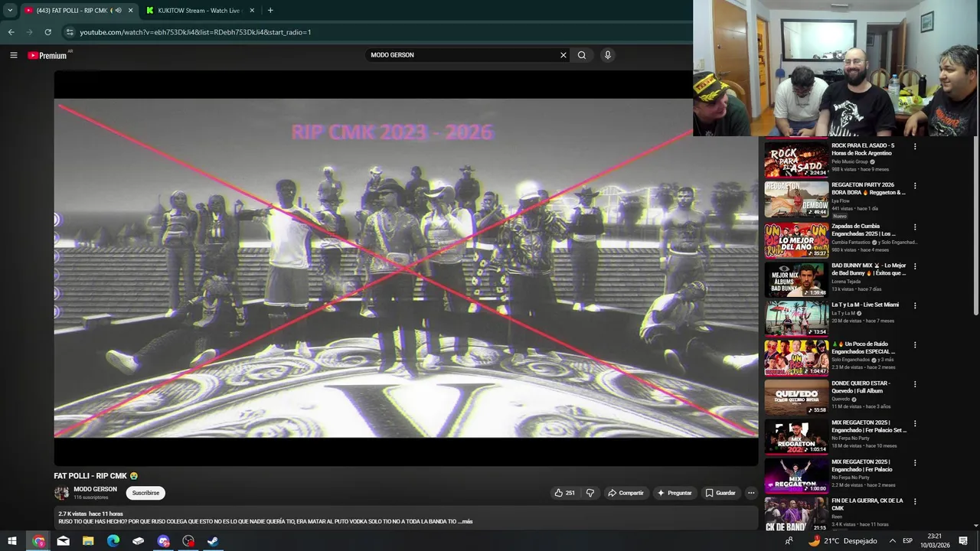Viewport: 980px width, 551px height.
Task: Open La T y La M Live Set Miami
Action: tap(865, 305)
